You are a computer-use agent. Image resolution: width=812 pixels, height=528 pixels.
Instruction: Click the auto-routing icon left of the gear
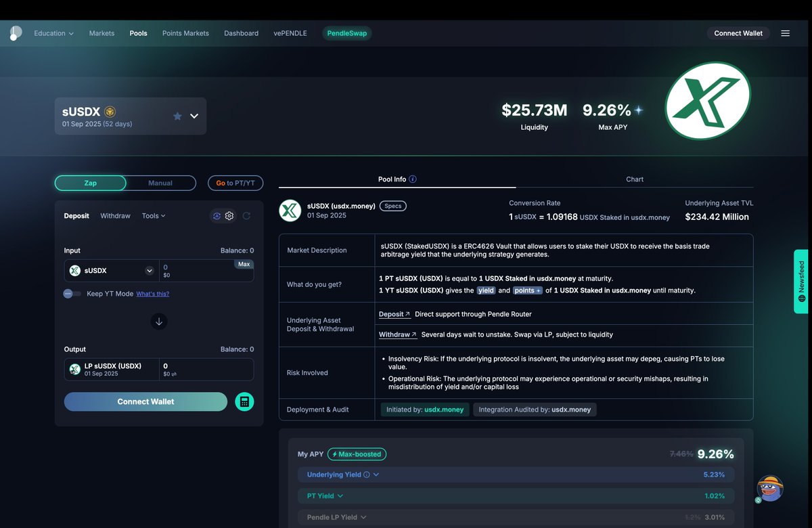(217, 216)
